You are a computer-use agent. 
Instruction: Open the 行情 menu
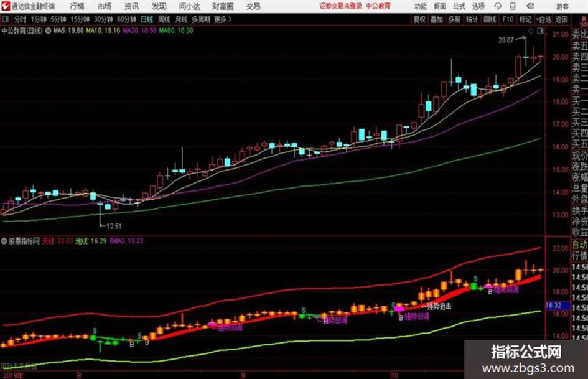tap(77, 6)
